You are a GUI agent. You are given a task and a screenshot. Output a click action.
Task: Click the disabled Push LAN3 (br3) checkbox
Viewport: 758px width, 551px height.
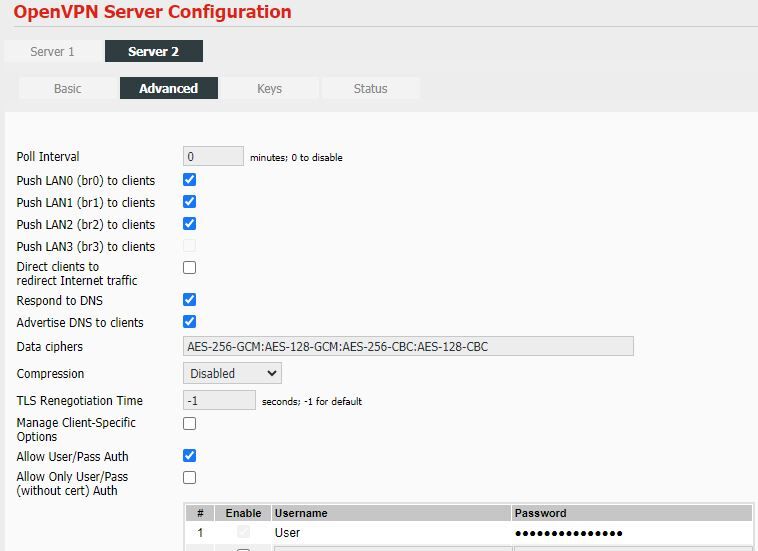[x=190, y=246]
